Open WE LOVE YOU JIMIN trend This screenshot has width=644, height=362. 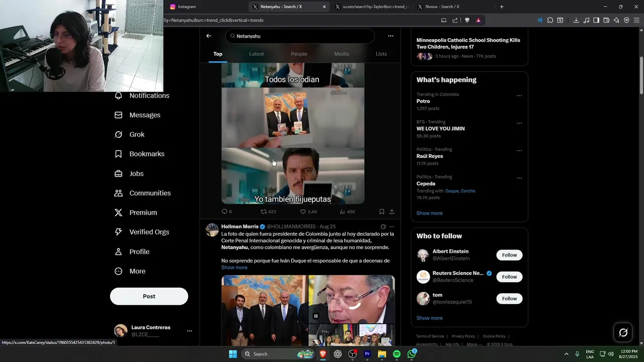point(441,129)
